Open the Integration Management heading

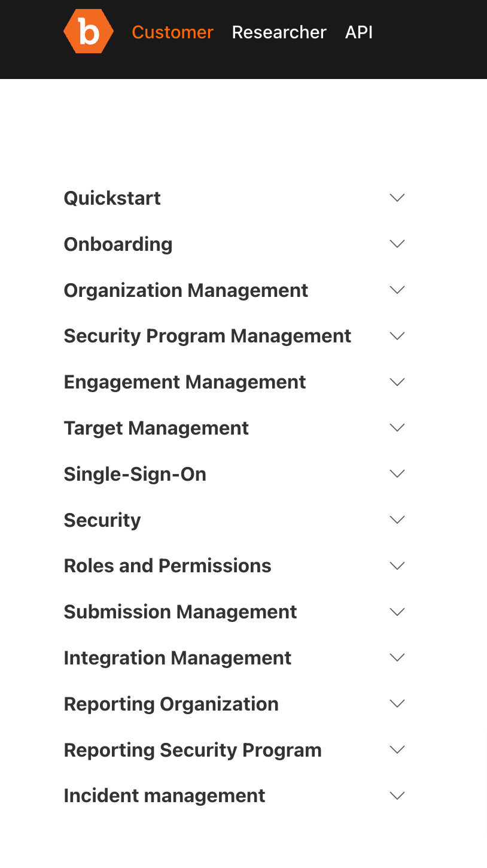(x=178, y=658)
